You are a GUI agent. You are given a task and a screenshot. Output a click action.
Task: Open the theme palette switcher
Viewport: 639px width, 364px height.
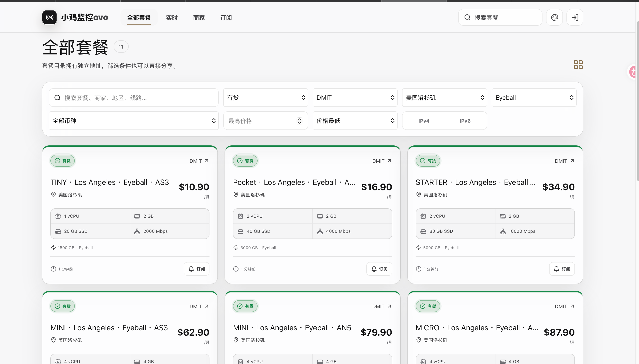tap(554, 17)
